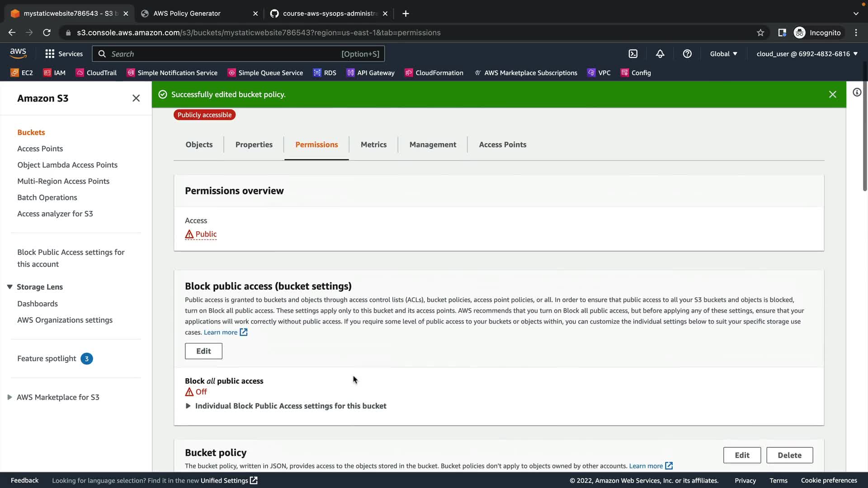Dismiss the green success banner
Screen dimensions: 868x488
(832, 94)
